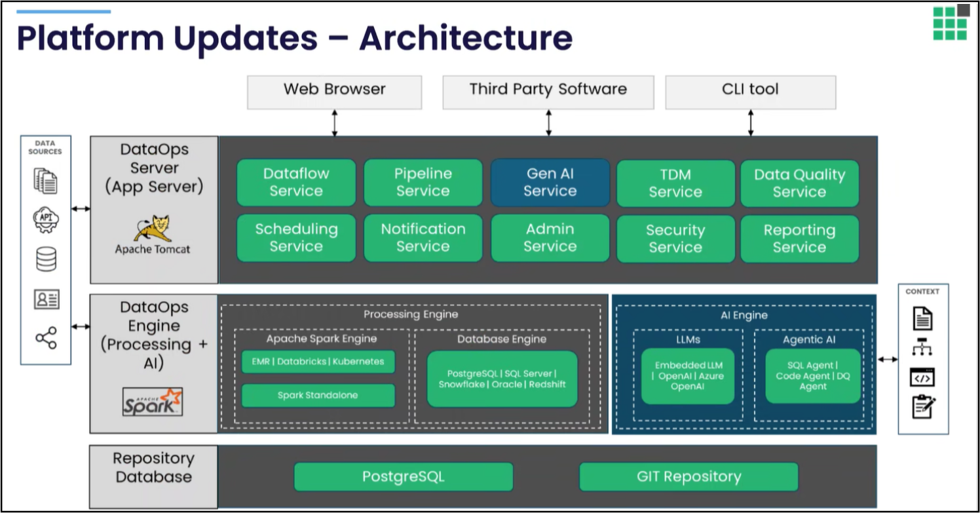Select the document icon in Context panel
The image size is (980, 513).
[x=922, y=318]
